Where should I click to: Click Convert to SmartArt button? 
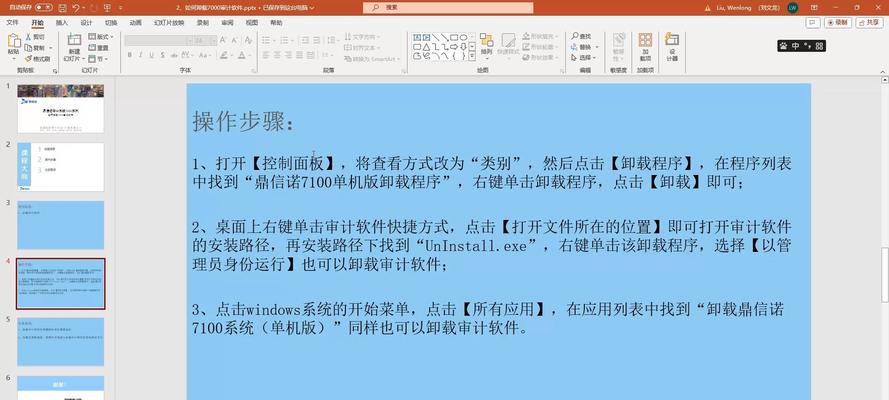(372, 59)
